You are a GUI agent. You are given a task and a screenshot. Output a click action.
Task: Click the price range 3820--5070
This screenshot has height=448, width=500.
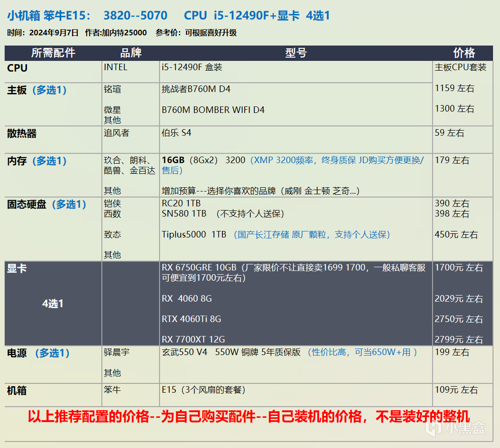click(135, 15)
